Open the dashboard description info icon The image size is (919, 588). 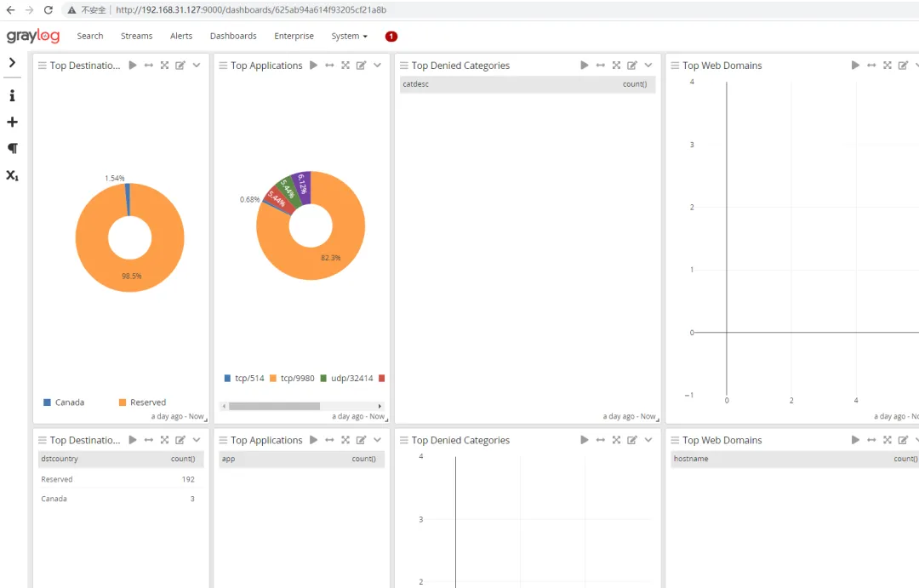click(12, 95)
